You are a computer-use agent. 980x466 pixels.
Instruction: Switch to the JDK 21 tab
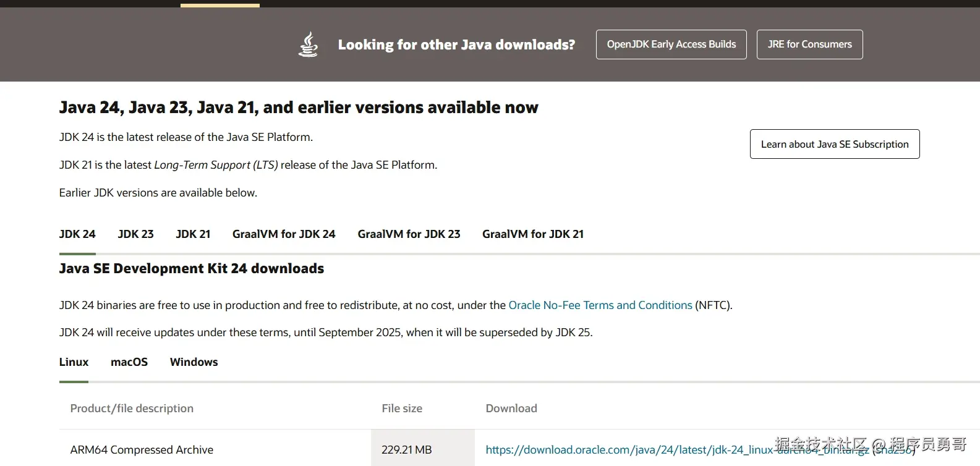tap(193, 234)
